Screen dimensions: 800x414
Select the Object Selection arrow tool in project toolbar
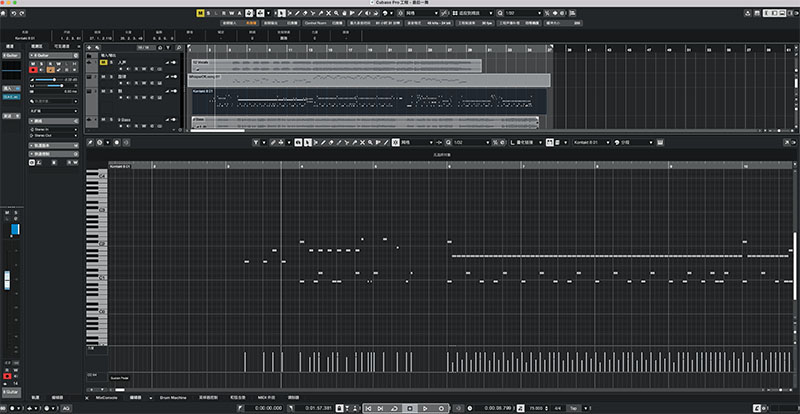281,13
